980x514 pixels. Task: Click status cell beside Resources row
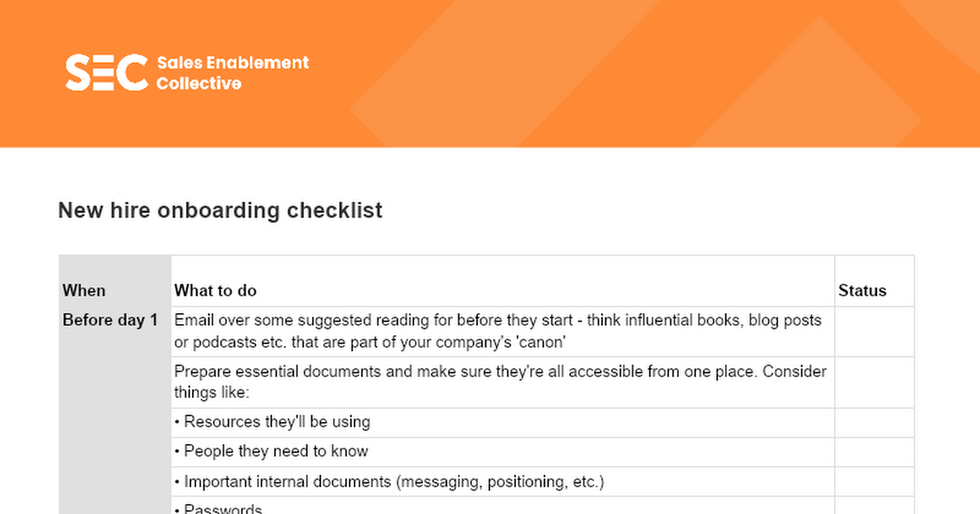pyautogui.click(x=874, y=423)
